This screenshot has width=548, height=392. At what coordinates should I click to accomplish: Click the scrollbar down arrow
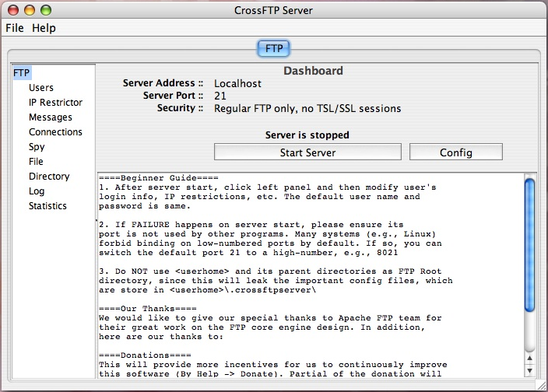pyautogui.click(x=529, y=371)
